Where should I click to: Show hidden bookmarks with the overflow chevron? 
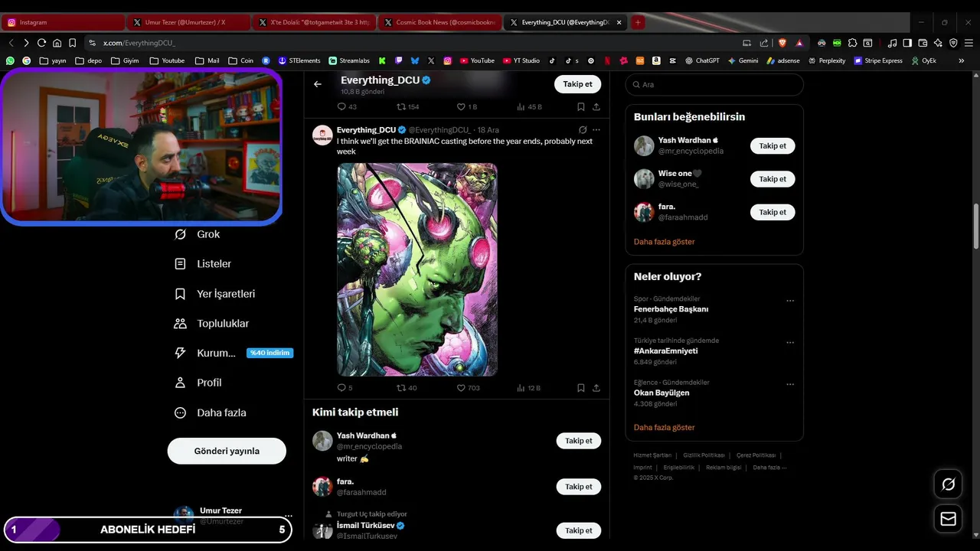962,60
